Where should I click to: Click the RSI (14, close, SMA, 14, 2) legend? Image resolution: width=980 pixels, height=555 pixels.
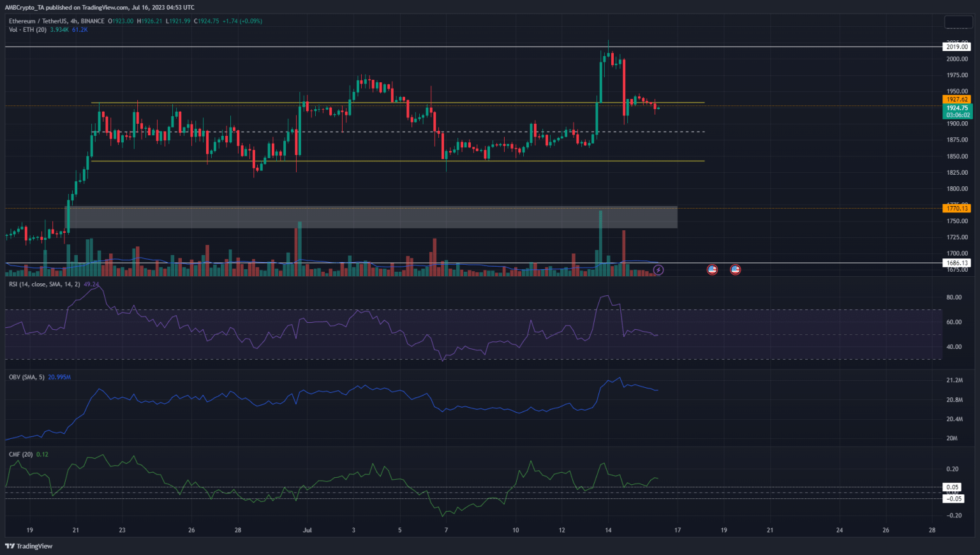click(x=45, y=284)
